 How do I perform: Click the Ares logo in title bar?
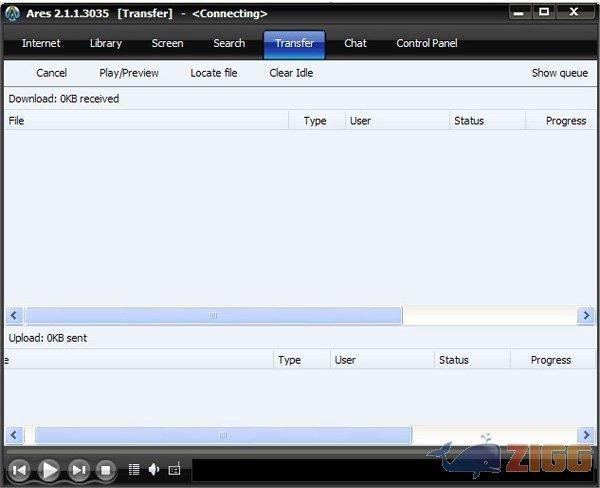[13, 13]
